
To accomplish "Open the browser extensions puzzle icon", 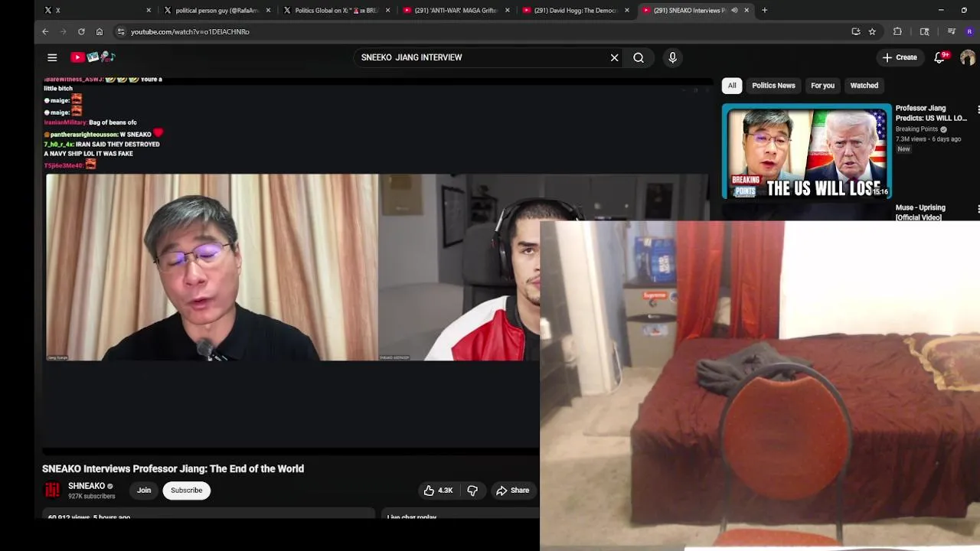I will click(x=897, y=31).
